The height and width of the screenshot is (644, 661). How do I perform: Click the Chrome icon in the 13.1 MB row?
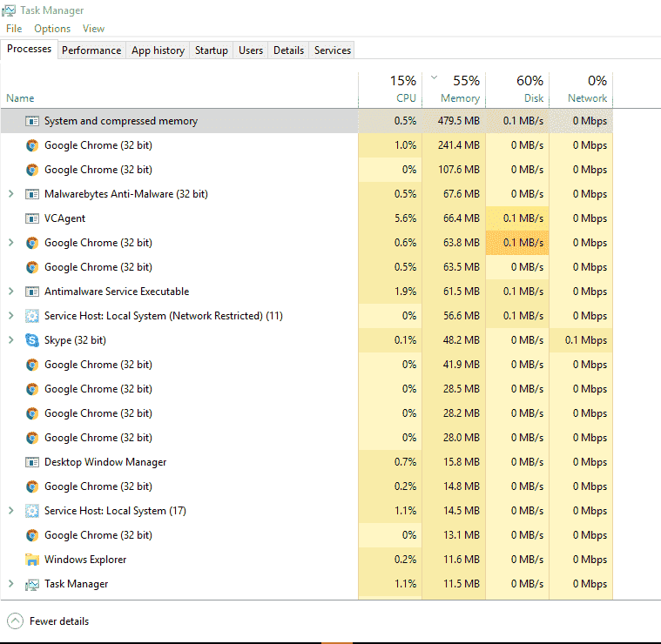pyautogui.click(x=32, y=535)
